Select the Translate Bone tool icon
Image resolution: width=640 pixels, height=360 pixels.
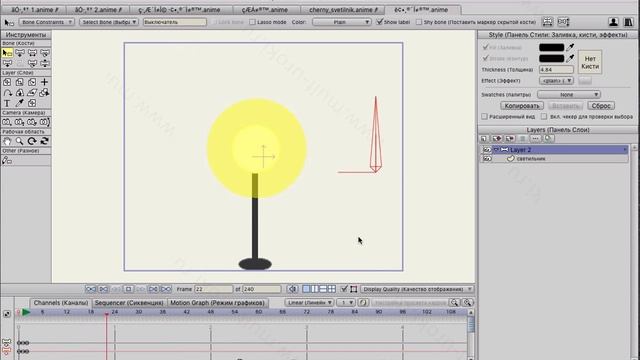coord(20,53)
